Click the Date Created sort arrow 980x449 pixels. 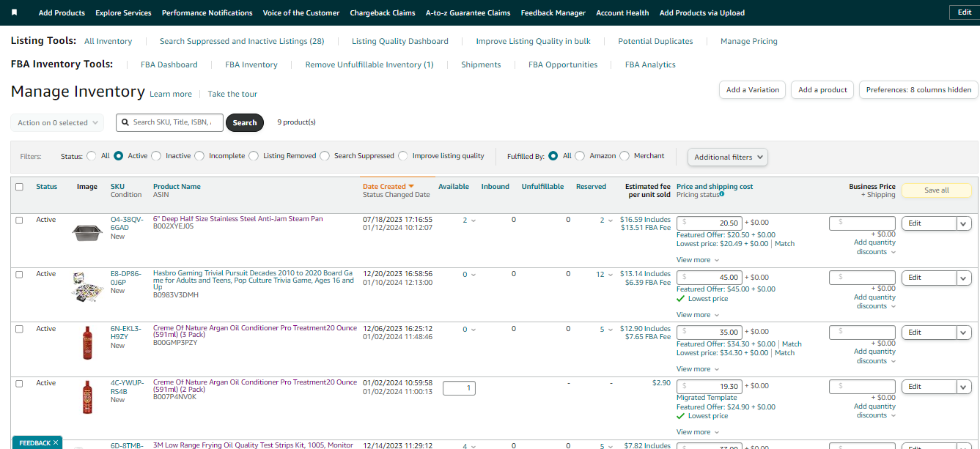point(411,187)
